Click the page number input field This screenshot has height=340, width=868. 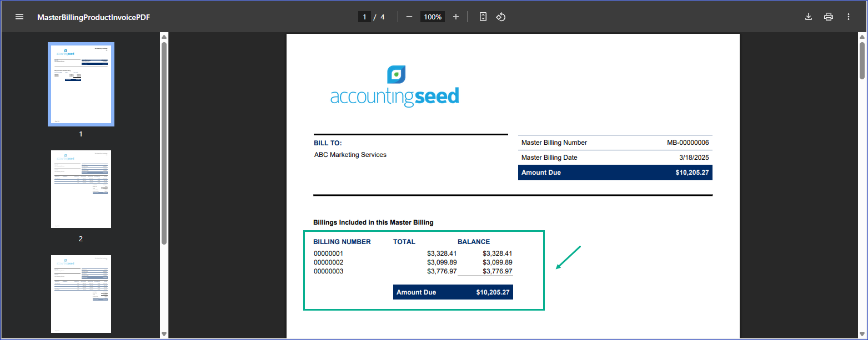click(x=364, y=17)
